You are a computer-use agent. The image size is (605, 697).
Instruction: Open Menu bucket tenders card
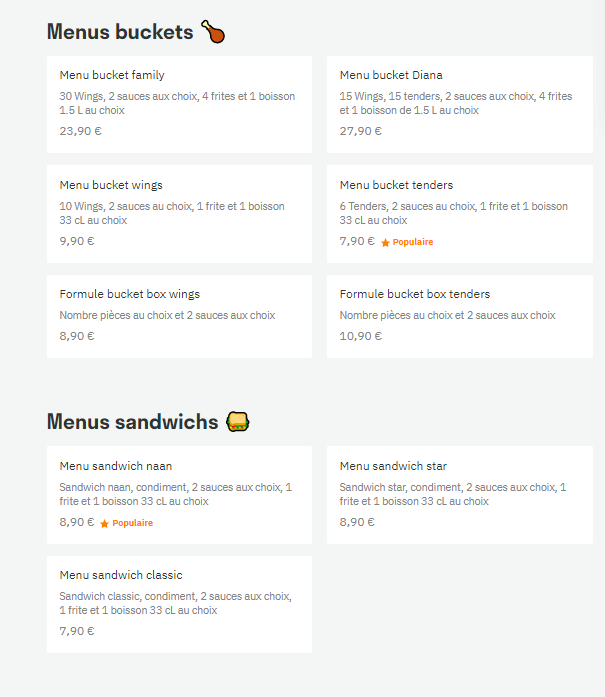[460, 214]
